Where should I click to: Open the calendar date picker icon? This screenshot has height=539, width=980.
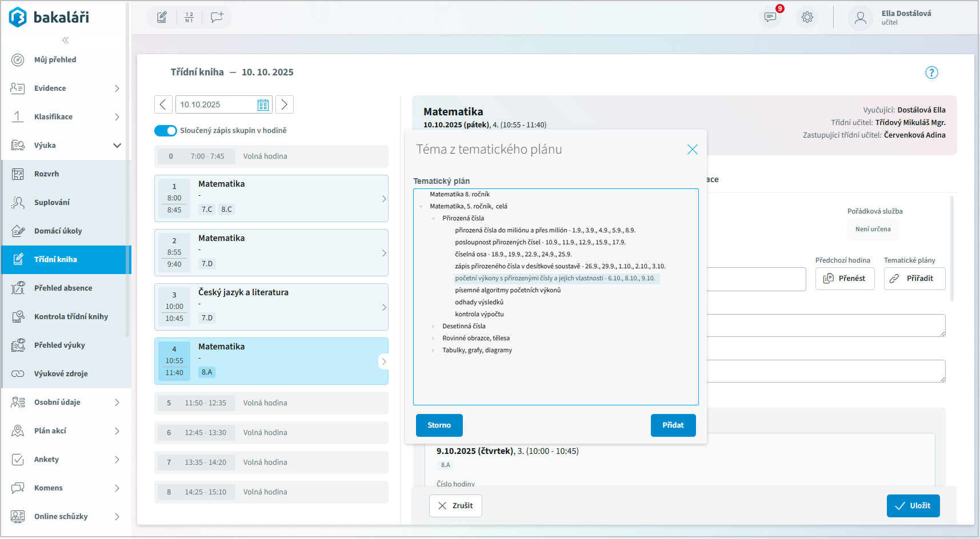point(263,105)
